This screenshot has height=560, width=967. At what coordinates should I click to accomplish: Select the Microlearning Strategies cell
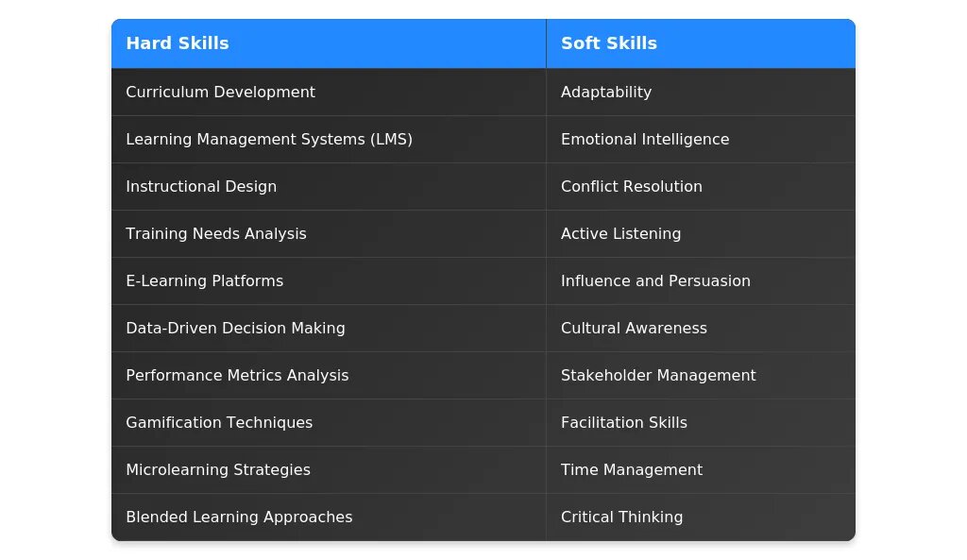coord(218,470)
